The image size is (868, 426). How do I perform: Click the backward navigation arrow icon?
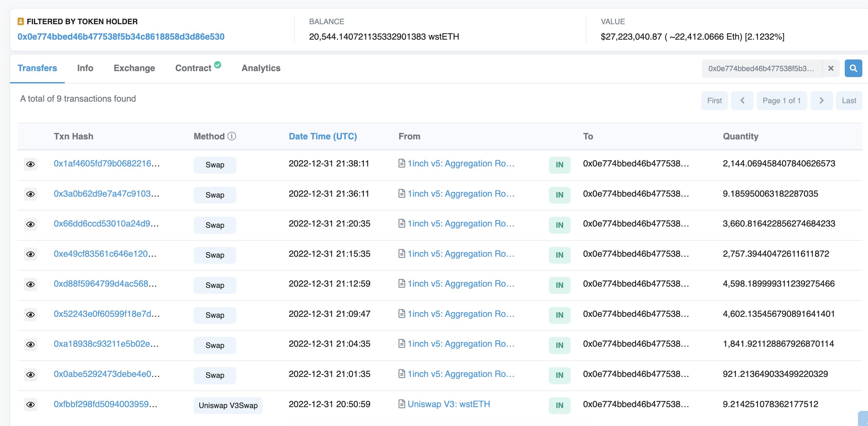click(742, 100)
